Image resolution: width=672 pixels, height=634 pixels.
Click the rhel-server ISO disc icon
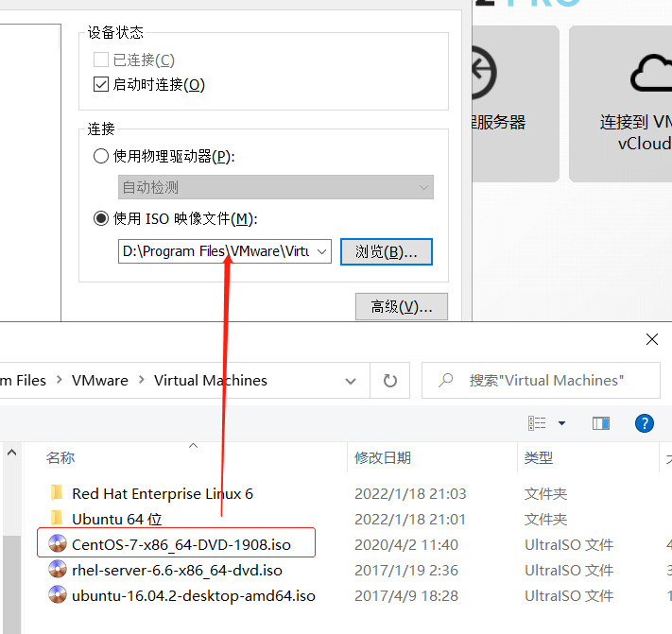point(58,570)
